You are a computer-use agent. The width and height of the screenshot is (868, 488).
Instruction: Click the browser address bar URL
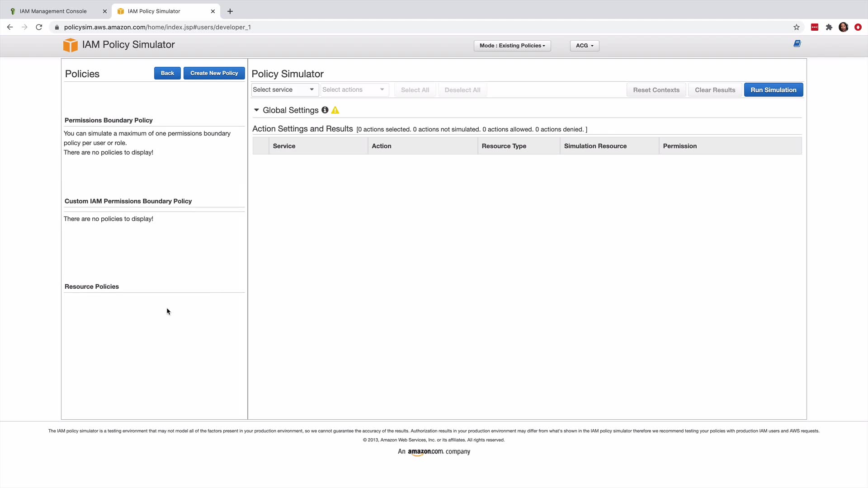pos(157,27)
